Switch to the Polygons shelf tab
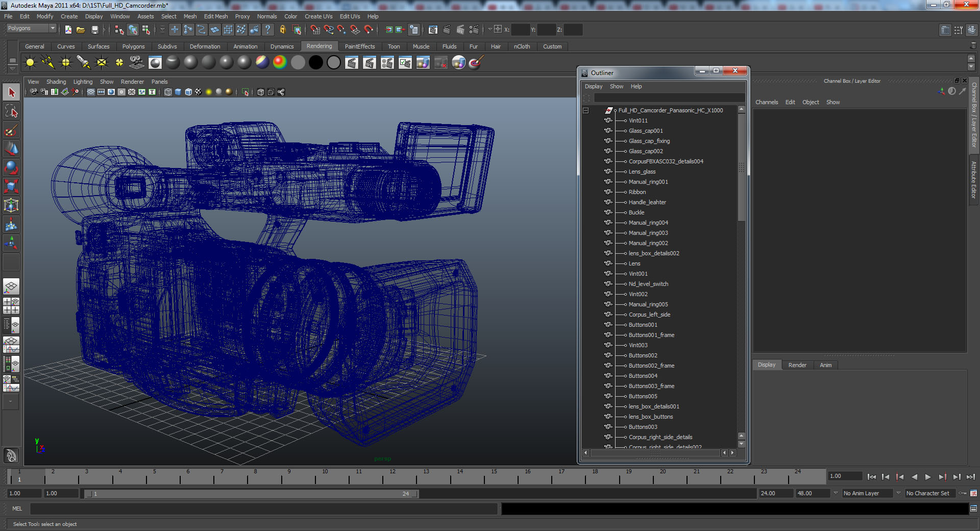Viewport: 980px width, 531px height. [x=133, y=46]
